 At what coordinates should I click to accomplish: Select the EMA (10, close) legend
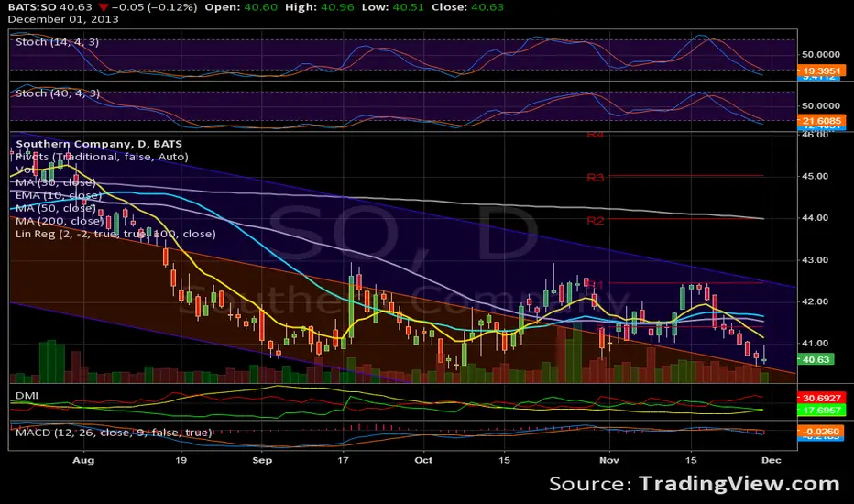tap(59, 195)
